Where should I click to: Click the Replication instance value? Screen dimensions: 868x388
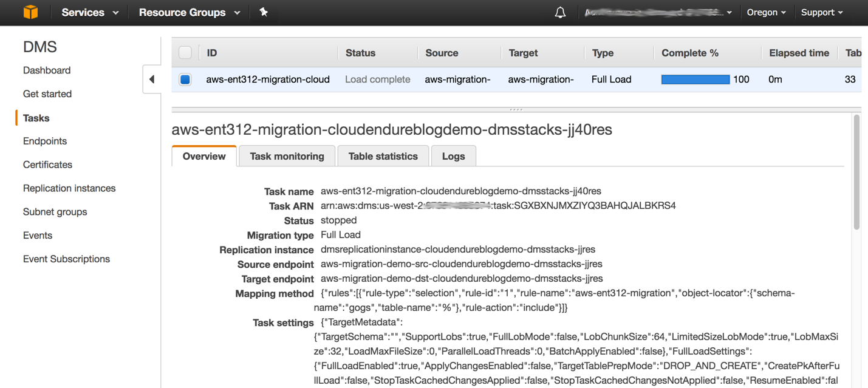[x=458, y=250]
